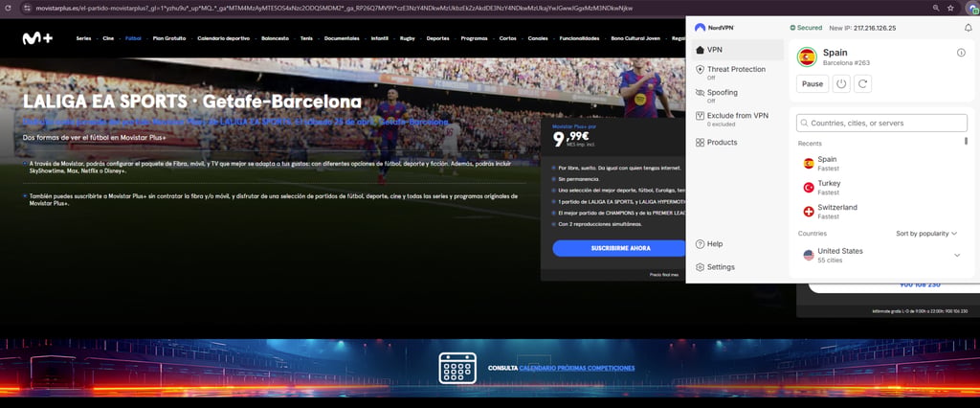980x408 pixels.
Task: Connect to Spain Fastest in recents
Action: coord(881,164)
